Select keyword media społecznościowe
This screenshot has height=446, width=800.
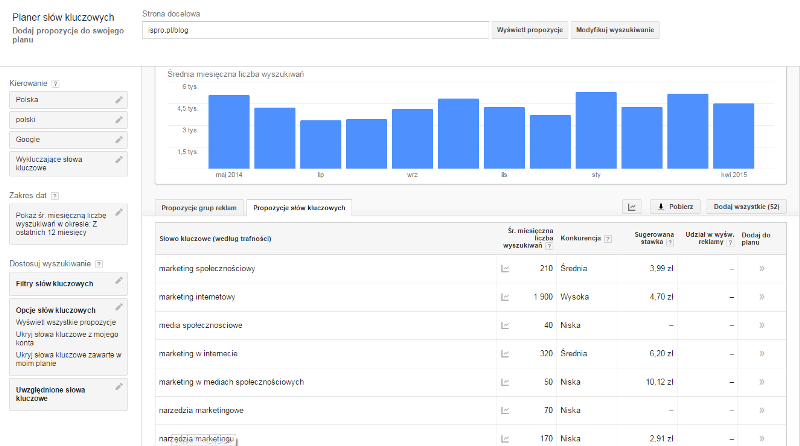[201, 325]
